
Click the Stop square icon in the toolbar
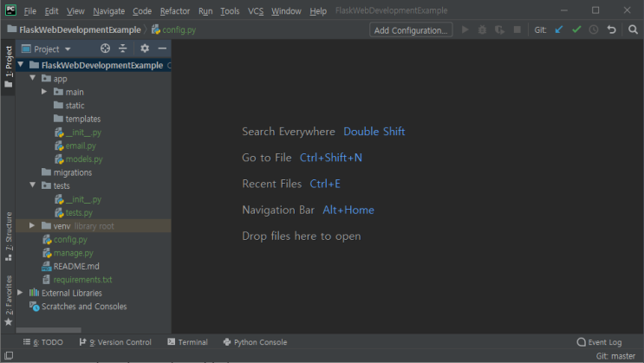click(x=517, y=30)
